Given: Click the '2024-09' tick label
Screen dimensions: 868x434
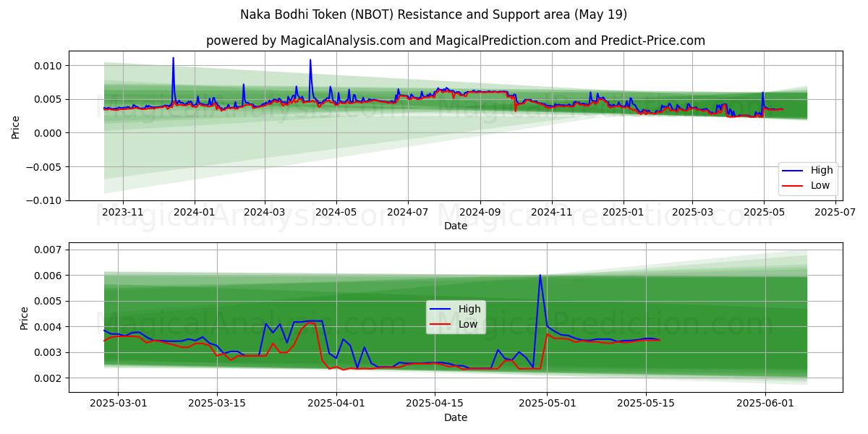Looking at the screenshot, I should [x=480, y=212].
